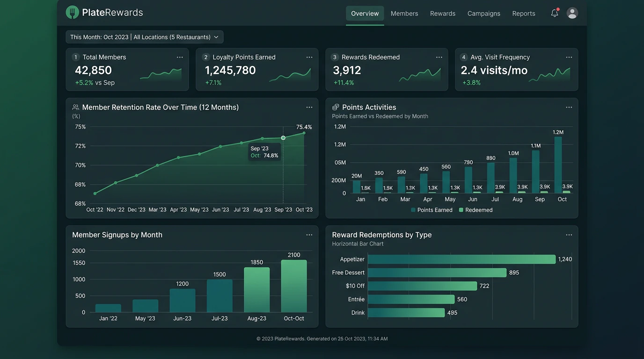Expand the month and locations filter dropdown

[x=145, y=37]
